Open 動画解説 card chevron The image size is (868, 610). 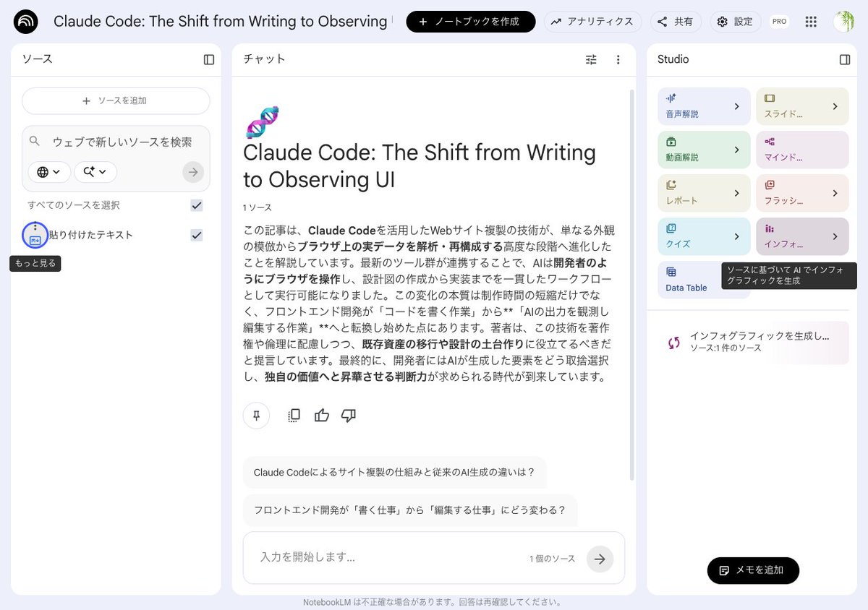click(x=737, y=150)
